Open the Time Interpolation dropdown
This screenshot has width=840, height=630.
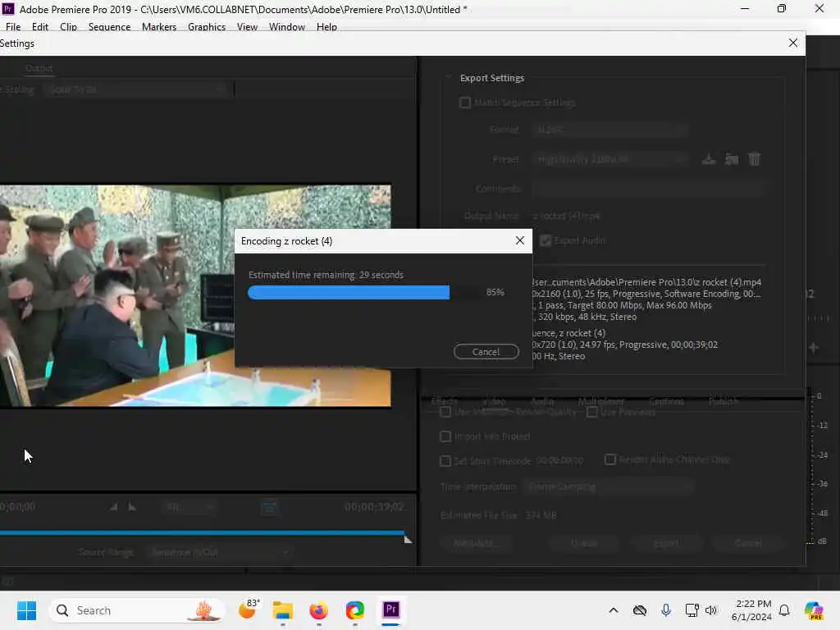pyautogui.click(x=609, y=486)
